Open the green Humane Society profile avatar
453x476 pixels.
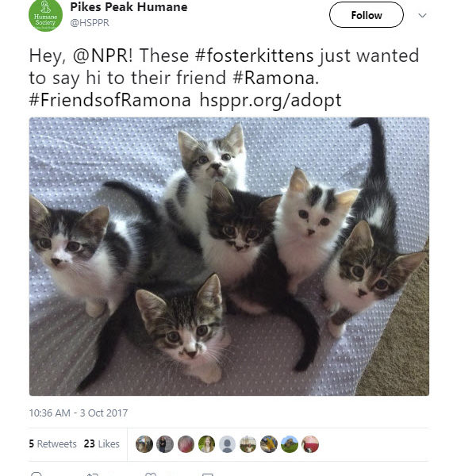coord(45,14)
